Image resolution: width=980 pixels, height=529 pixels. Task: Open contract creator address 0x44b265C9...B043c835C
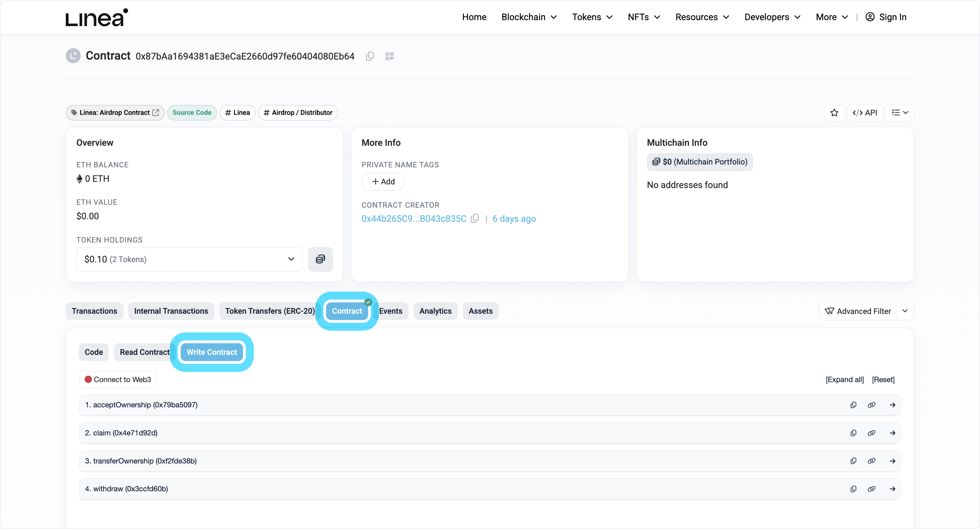click(414, 219)
